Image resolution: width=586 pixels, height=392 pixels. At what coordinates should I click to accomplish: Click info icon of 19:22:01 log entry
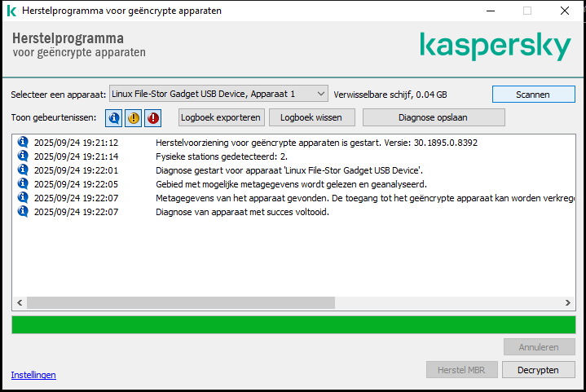pyautogui.click(x=23, y=170)
